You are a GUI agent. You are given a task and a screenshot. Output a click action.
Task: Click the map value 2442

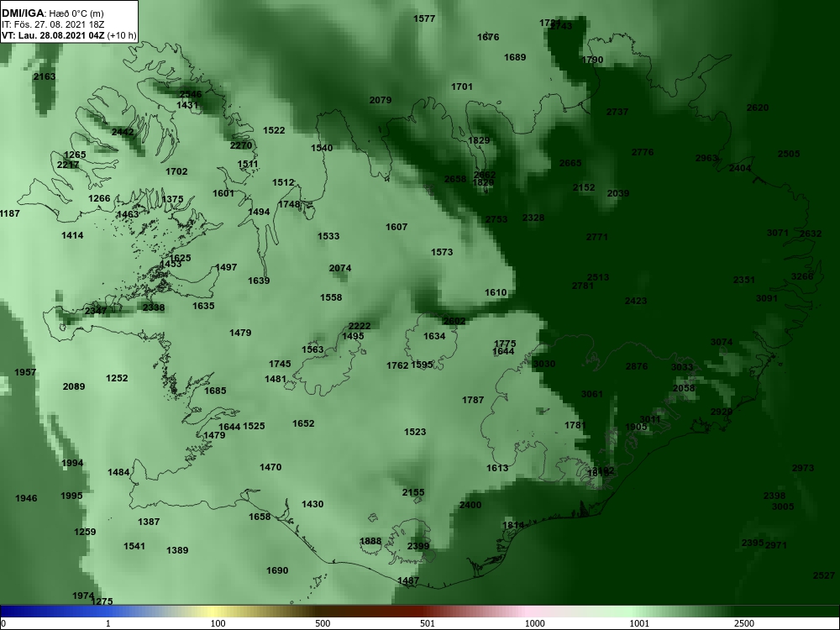[123, 132]
